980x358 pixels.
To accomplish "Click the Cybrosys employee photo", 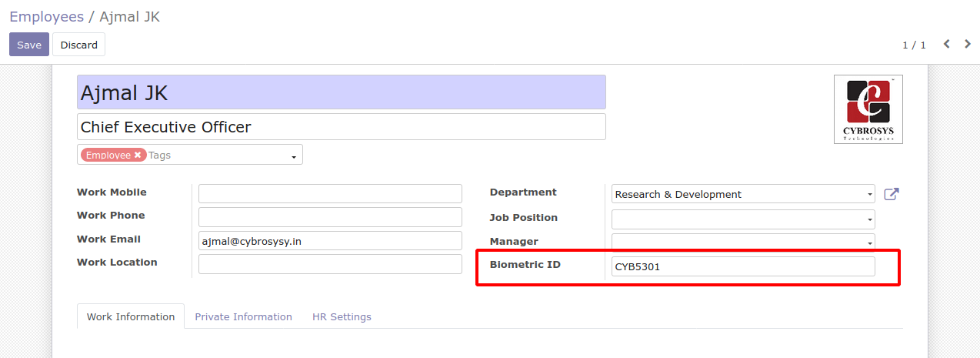I will pyautogui.click(x=868, y=109).
